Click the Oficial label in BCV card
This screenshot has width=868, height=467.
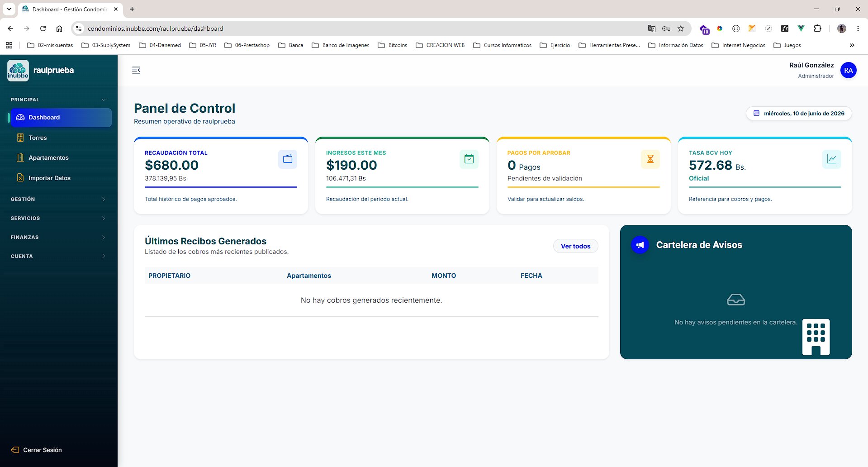(699, 178)
